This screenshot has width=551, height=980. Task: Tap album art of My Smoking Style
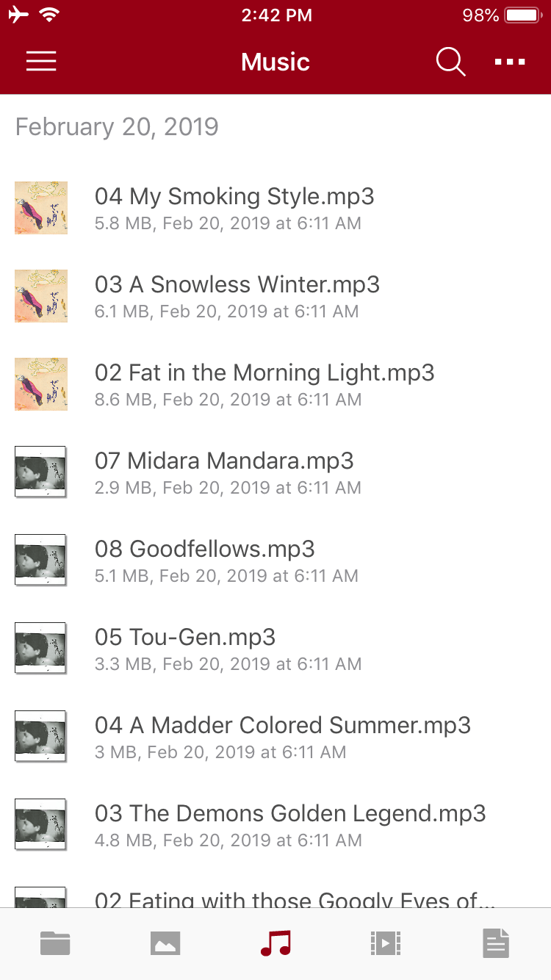[41, 208]
